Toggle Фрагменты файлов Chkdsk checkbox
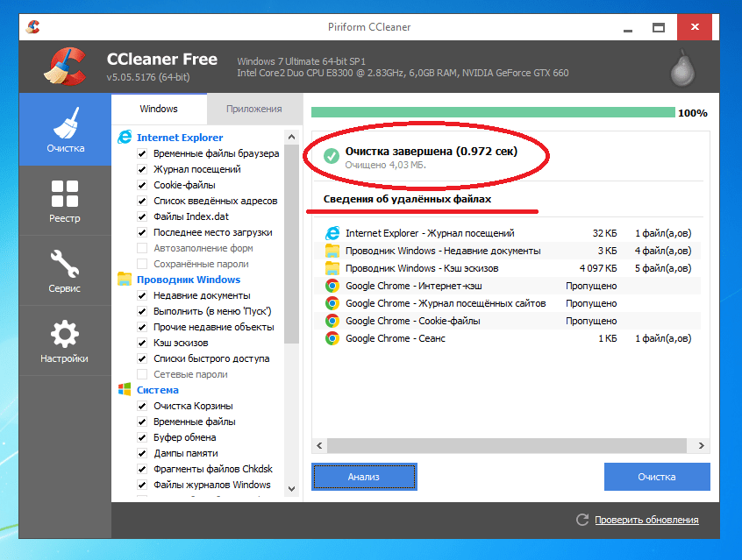 click(x=142, y=469)
